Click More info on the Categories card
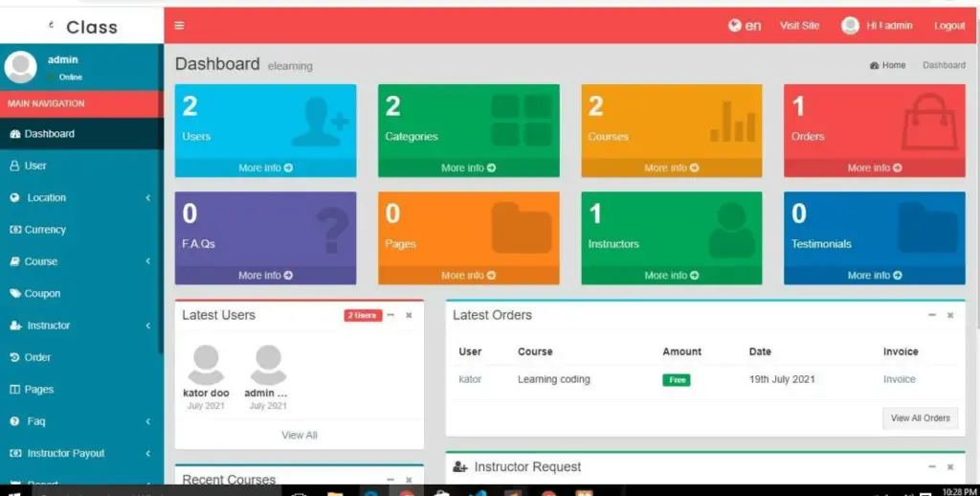The height and width of the screenshot is (496, 980). tap(469, 168)
